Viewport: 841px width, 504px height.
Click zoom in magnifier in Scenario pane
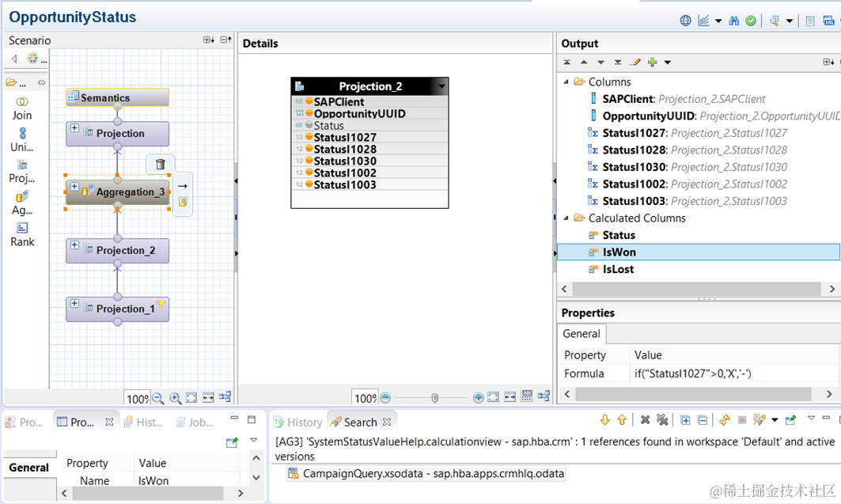(x=175, y=398)
